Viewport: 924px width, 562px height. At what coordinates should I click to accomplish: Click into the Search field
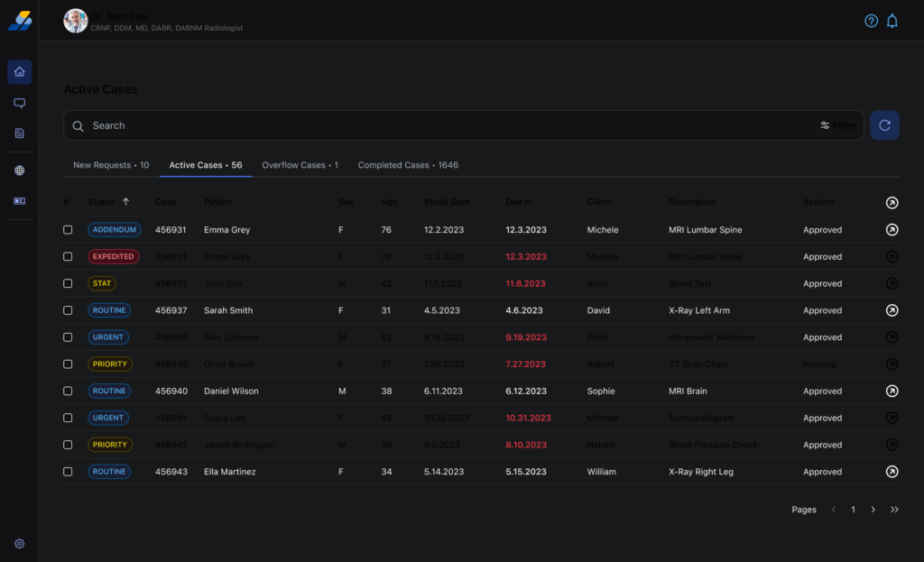[433, 125]
